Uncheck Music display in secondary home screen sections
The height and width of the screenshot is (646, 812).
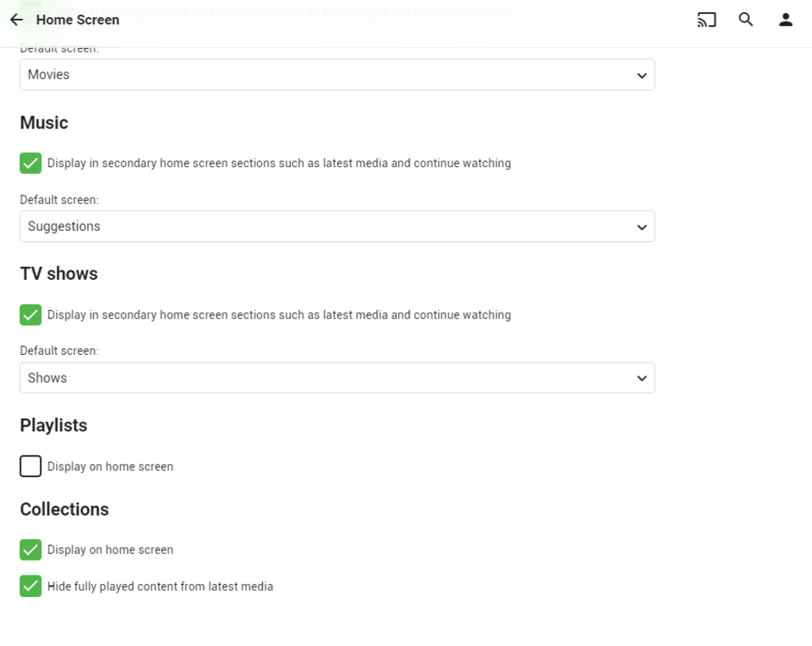click(30, 163)
